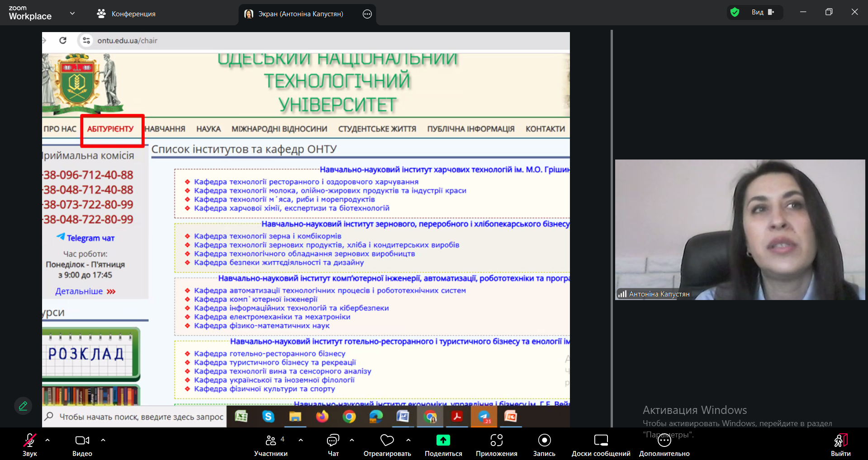
Task: Turn on the video camera
Action: [82, 441]
